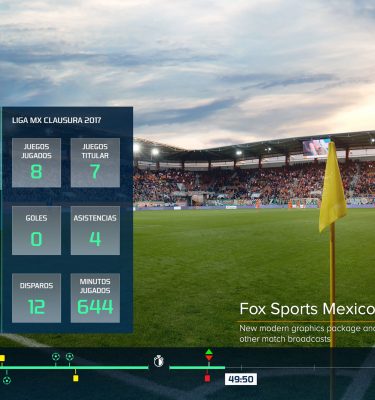This screenshot has height=400, width=375.
Task: Click the yellow corner flag
Action: click(332, 187)
